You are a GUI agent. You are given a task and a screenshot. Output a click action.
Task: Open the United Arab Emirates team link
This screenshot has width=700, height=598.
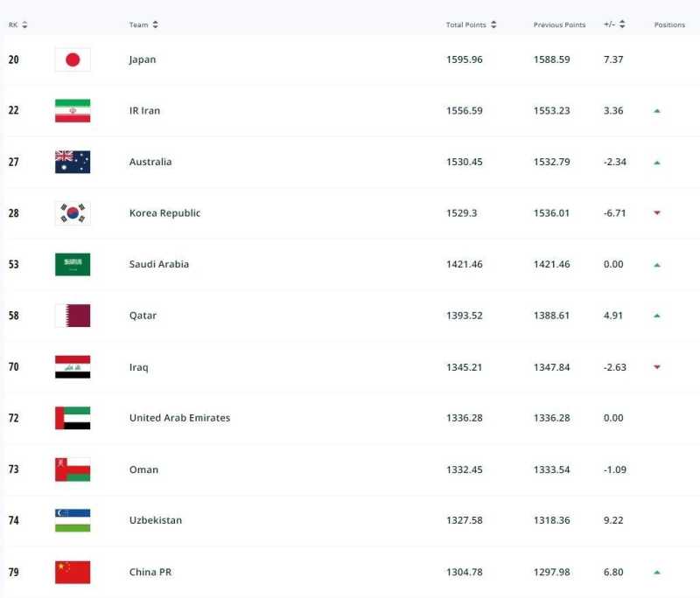[x=179, y=418]
